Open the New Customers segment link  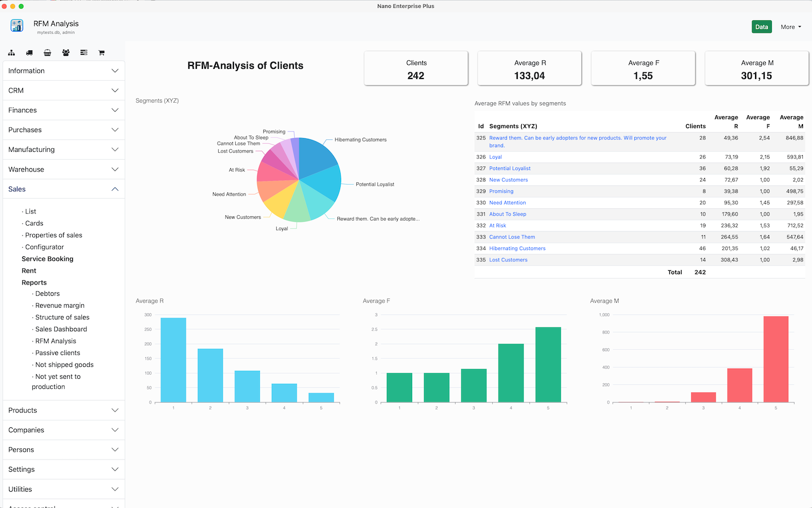click(x=509, y=180)
